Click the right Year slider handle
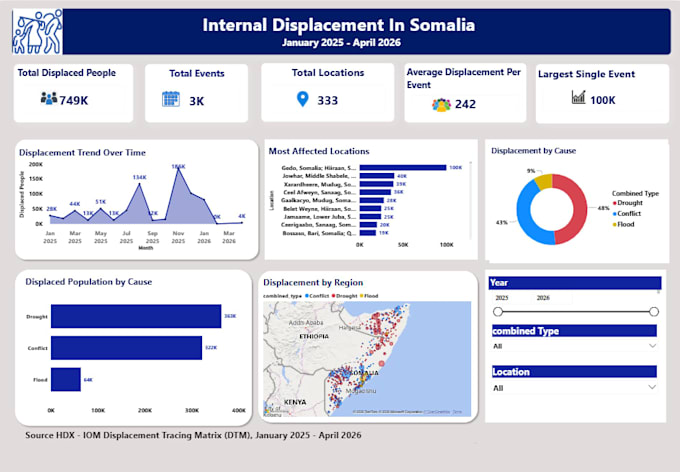Image resolution: width=680 pixels, height=472 pixels. tap(654, 311)
